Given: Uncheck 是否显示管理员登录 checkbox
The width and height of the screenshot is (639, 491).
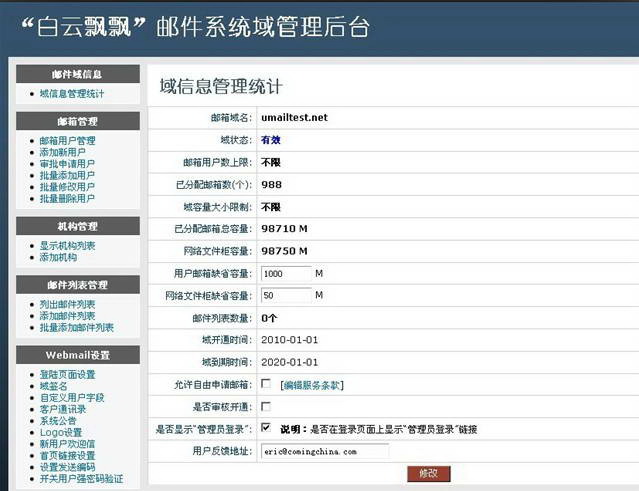Looking at the screenshot, I should (x=266, y=428).
